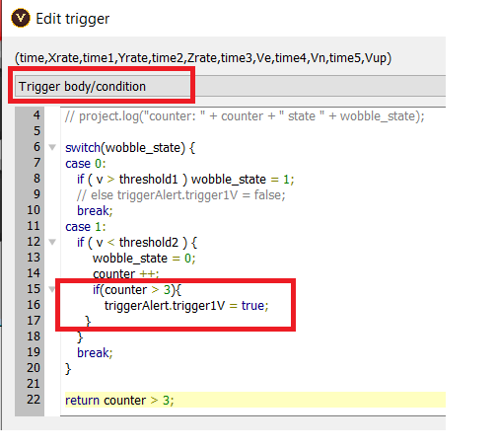The width and height of the screenshot is (497, 448).
Task: Toggle fold arrow next to line 15
Action: click(x=52, y=289)
